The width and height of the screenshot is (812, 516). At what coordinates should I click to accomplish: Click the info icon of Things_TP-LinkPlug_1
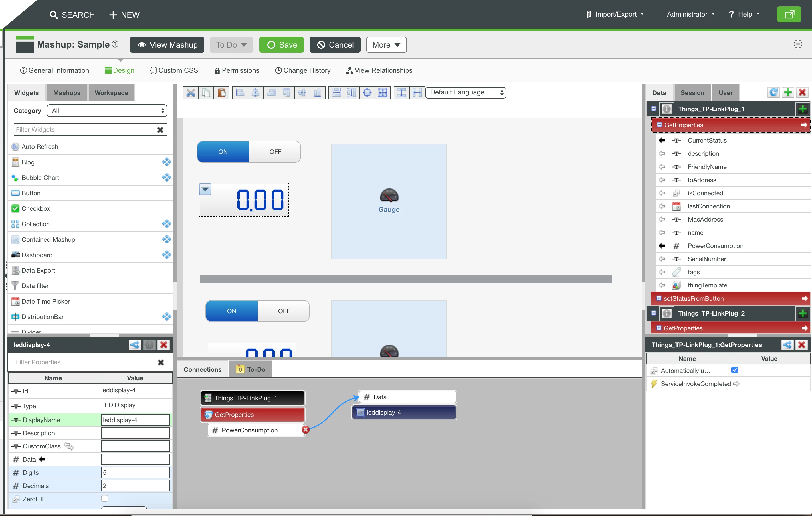tap(666, 109)
